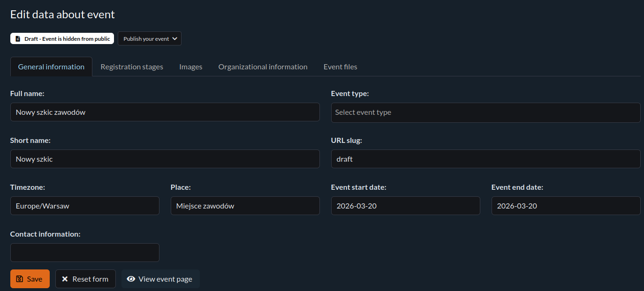Go to the Organizational information tab

point(263,67)
